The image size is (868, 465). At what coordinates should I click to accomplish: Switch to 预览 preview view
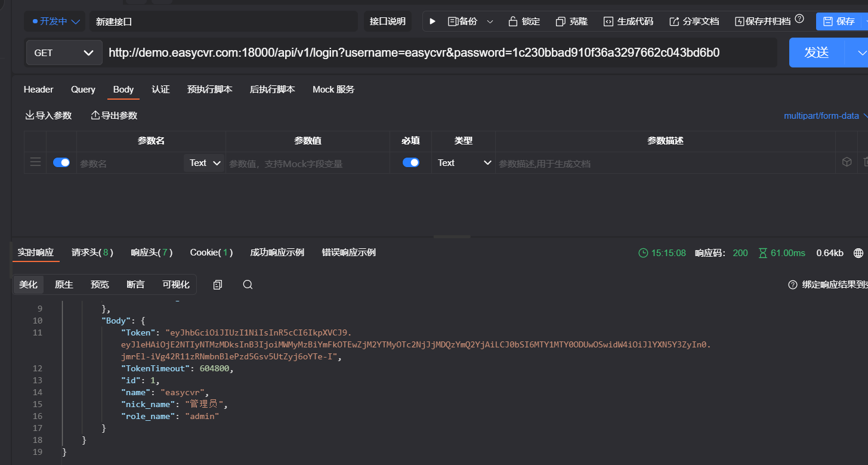(100, 285)
